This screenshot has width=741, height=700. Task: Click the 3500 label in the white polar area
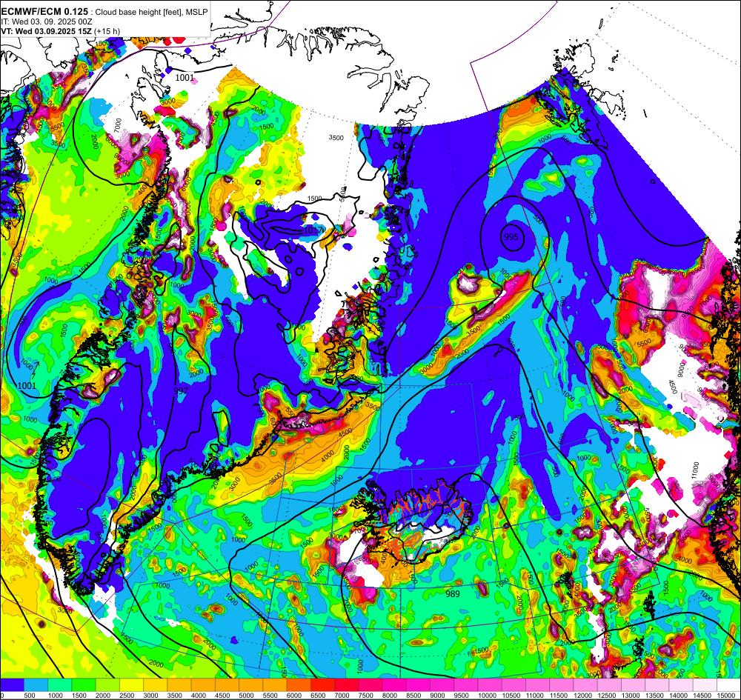tap(336, 138)
